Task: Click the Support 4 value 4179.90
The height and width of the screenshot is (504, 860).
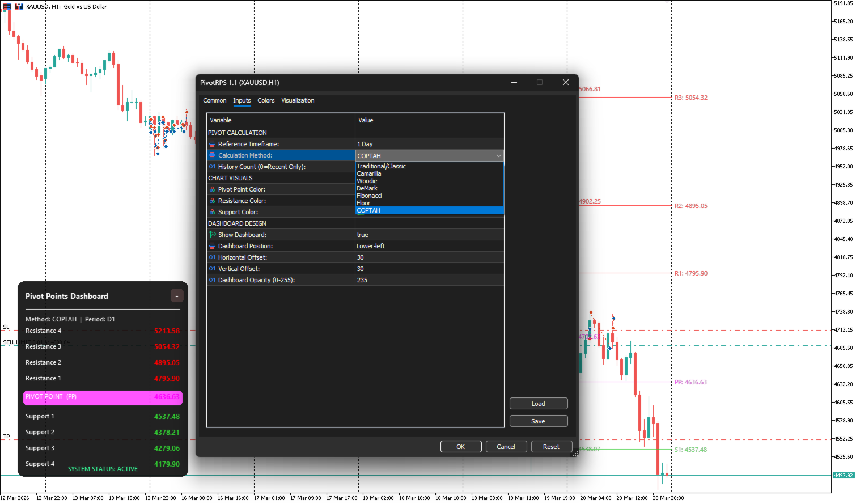Action: pos(167,464)
